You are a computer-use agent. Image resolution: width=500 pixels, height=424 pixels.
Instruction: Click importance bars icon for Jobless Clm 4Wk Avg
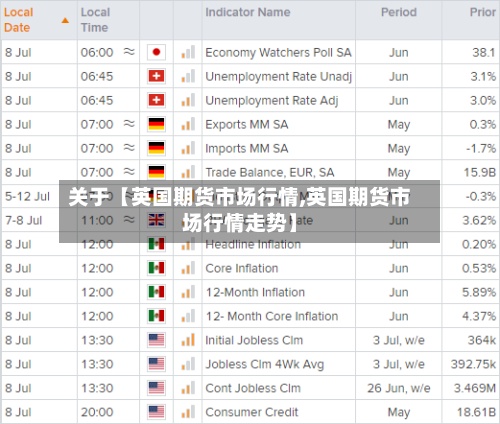tap(188, 364)
